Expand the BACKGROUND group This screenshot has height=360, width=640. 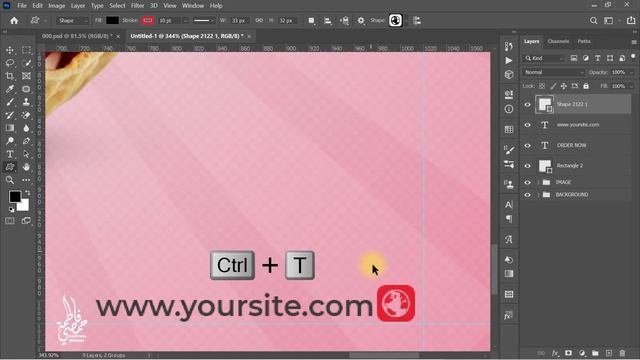(x=538, y=195)
